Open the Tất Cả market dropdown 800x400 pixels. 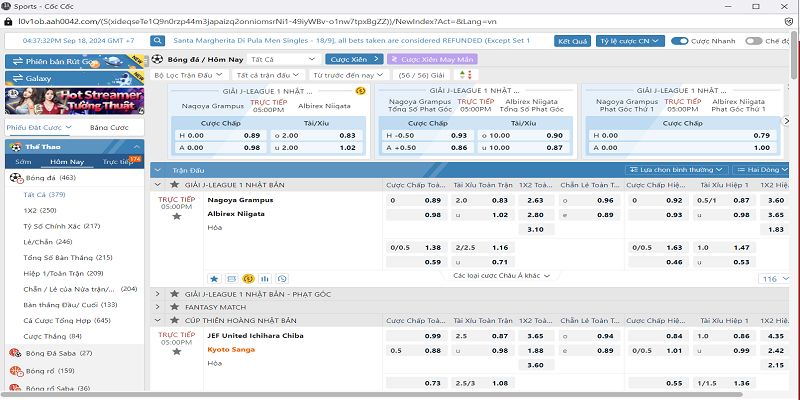click(284, 59)
